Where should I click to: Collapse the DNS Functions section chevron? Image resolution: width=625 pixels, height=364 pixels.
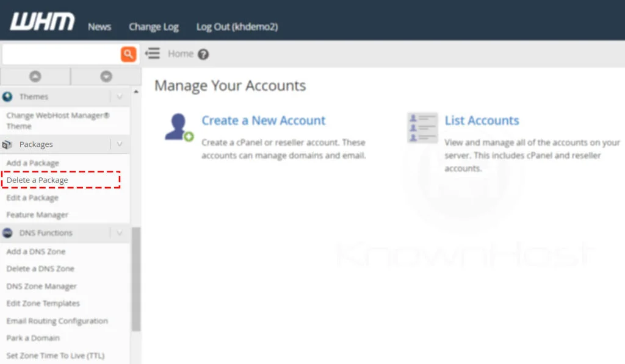(120, 233)
